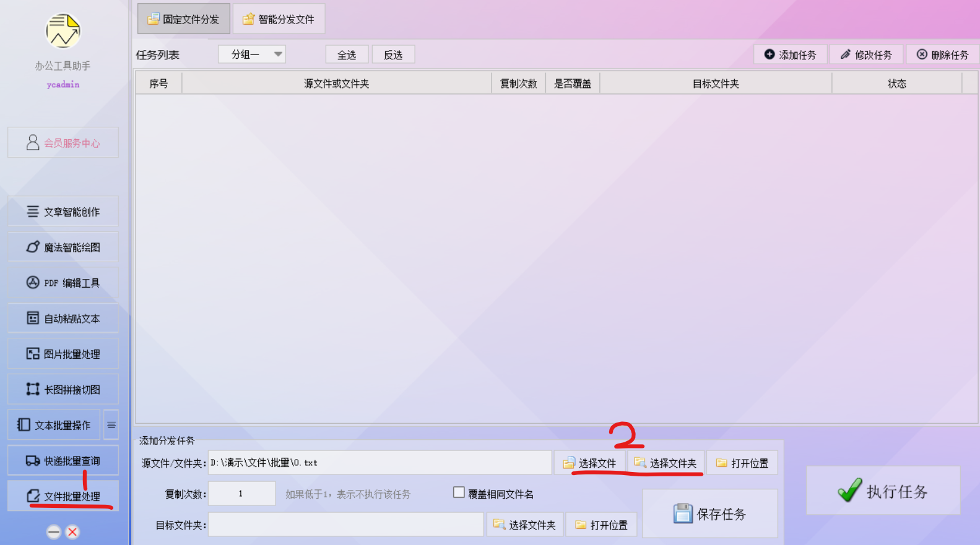Click the 快递批量查询 truck icon
Image resolution: width=980 pixels, height=545 pixels.
tap(33, 460)
